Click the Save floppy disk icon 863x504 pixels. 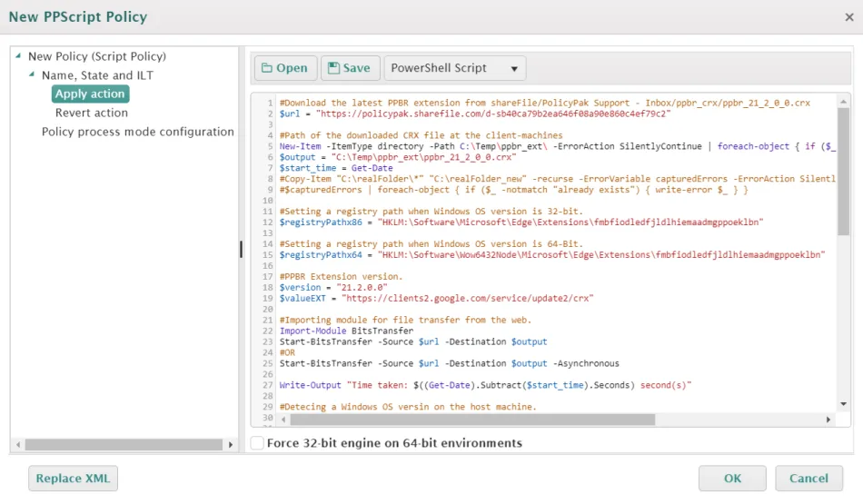(x=333, y=68)
